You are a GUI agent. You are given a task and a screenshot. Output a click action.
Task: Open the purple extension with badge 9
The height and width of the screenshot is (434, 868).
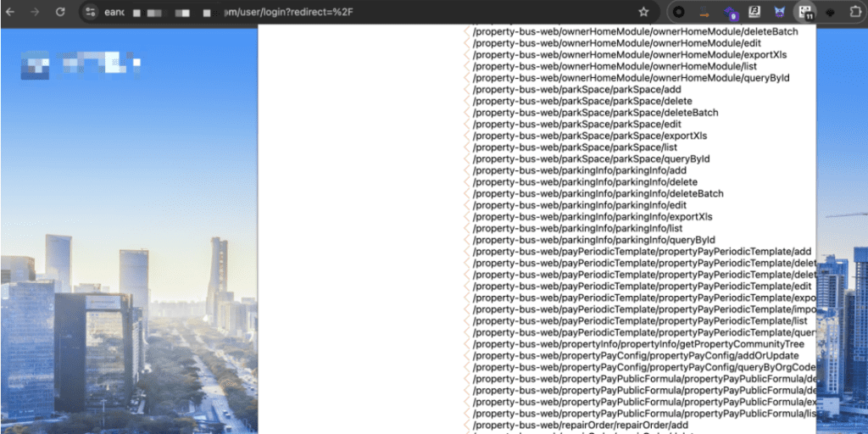coord(730,13)
